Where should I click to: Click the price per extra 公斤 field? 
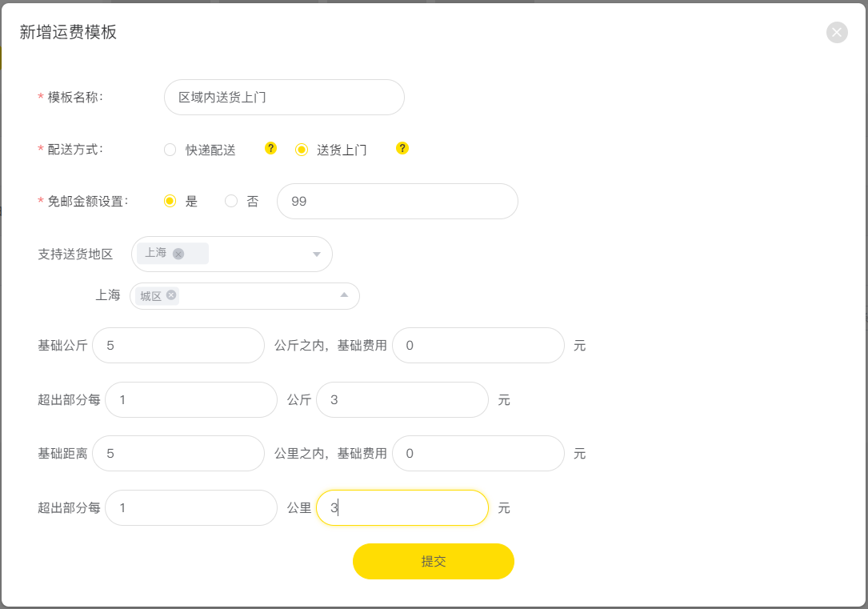pos(402,399)
